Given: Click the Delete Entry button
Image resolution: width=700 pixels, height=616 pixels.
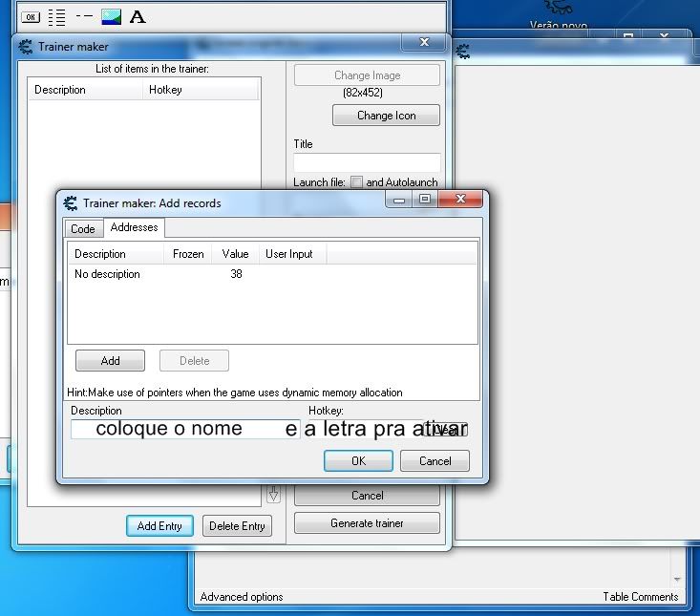Looking at the screenshot, I should 237,526.
